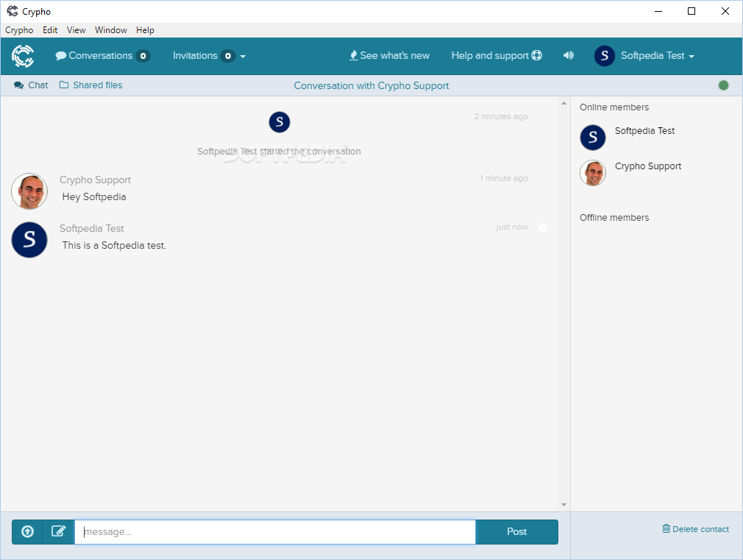Click the gear icon next to just now
The width and height of the screenshot is (743, 560).
(543, 227)
